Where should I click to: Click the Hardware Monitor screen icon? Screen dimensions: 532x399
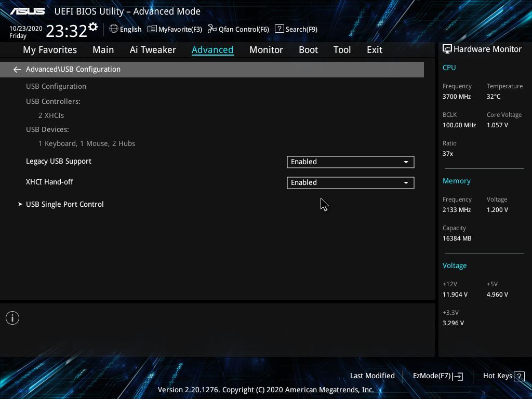tap(447, 49)
